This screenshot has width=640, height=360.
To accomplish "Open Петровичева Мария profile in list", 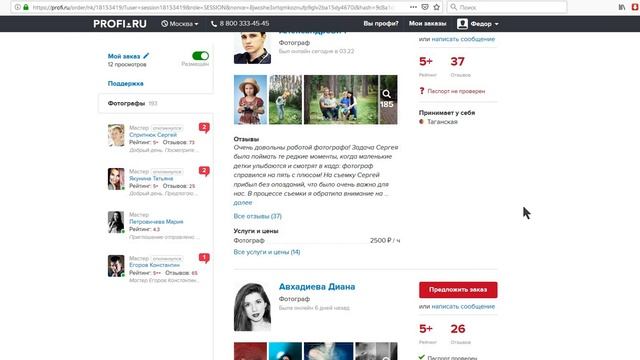I will pyautogui.click(x=156, y=222).
